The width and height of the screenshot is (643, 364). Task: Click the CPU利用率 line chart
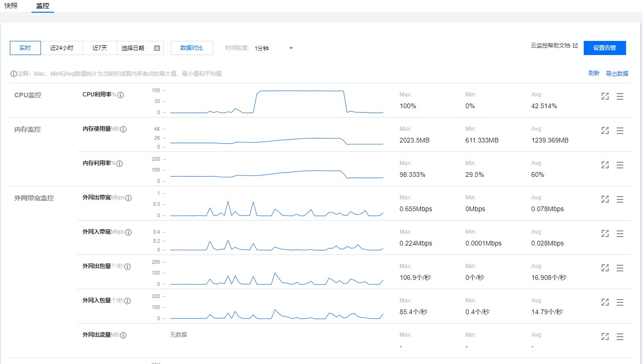click(x=277, y=102)
